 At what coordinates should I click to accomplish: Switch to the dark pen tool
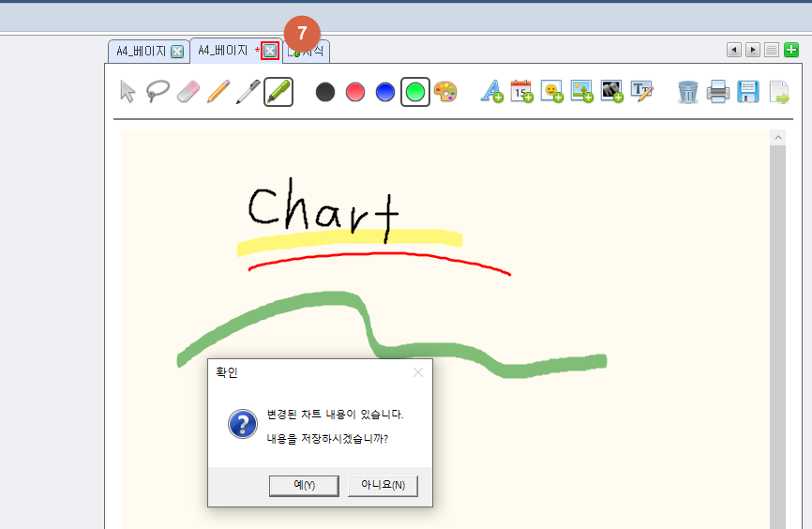(x=248, y=91)
